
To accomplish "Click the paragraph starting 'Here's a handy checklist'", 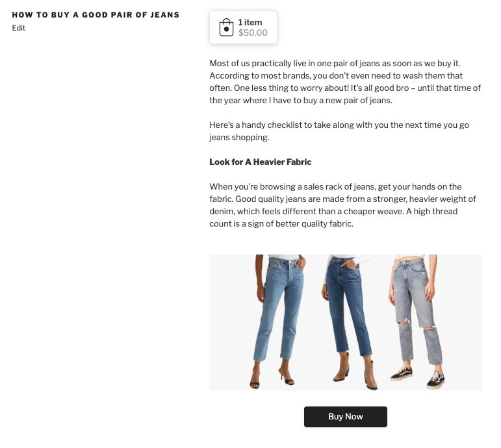I will point(339,131).
